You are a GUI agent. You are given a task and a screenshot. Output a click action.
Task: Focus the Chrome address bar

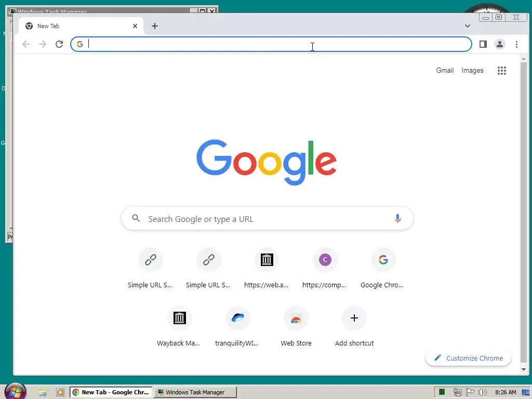tap(271, 44)
